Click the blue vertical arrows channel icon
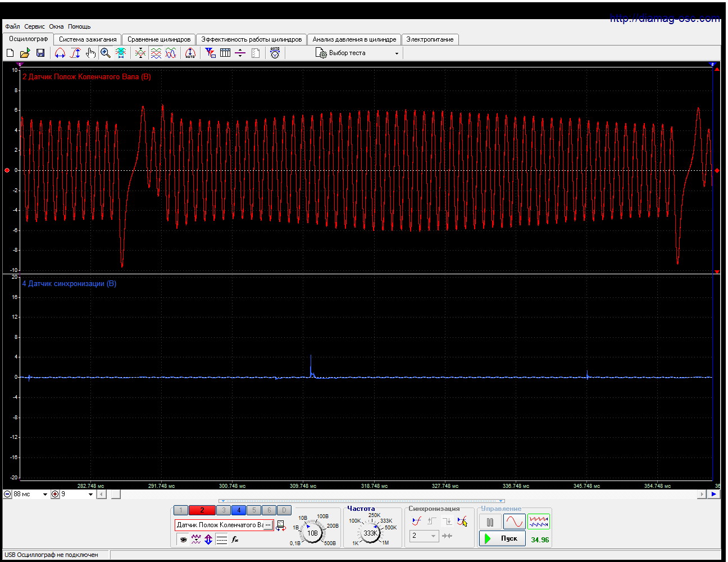The image size is (728, 562). coord(208,540)
